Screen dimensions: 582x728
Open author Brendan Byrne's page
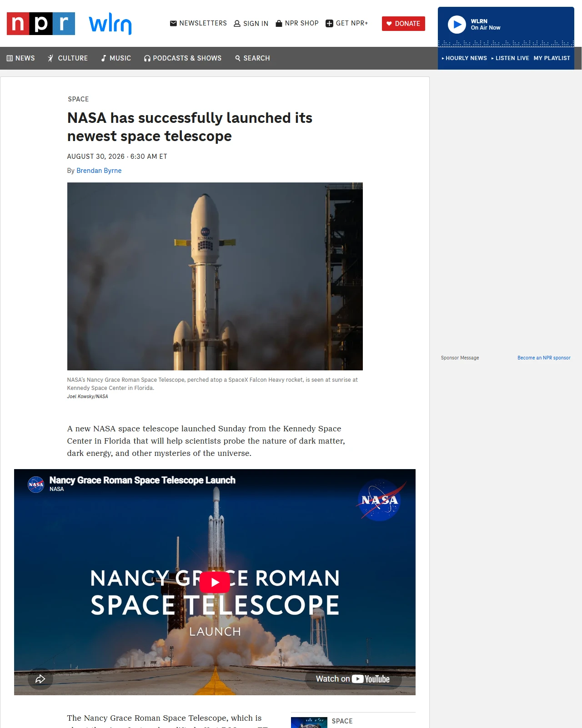(x=99, y=171)
